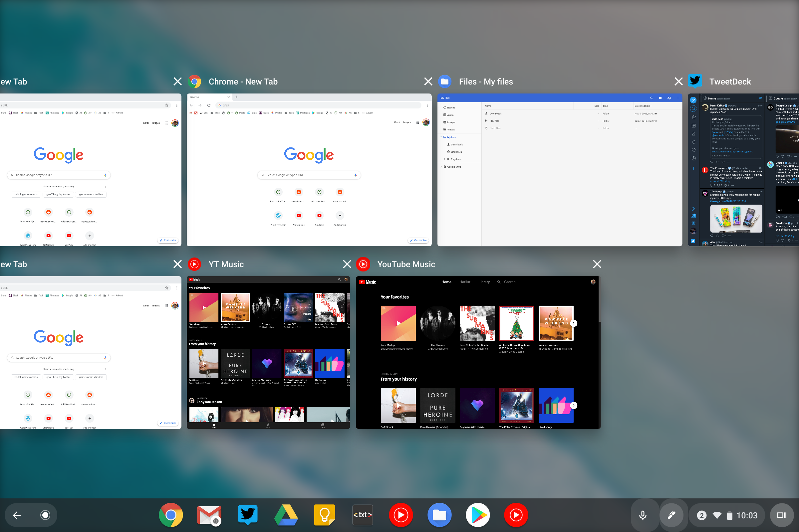This screenshot has width=799, height=532.
Task: Toggle the Files app list view switch
Action: (661, 98)
